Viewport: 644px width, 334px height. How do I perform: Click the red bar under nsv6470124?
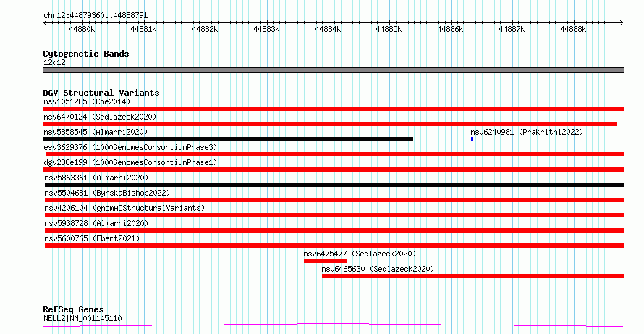pyautogui.click(x=330, y=124)
